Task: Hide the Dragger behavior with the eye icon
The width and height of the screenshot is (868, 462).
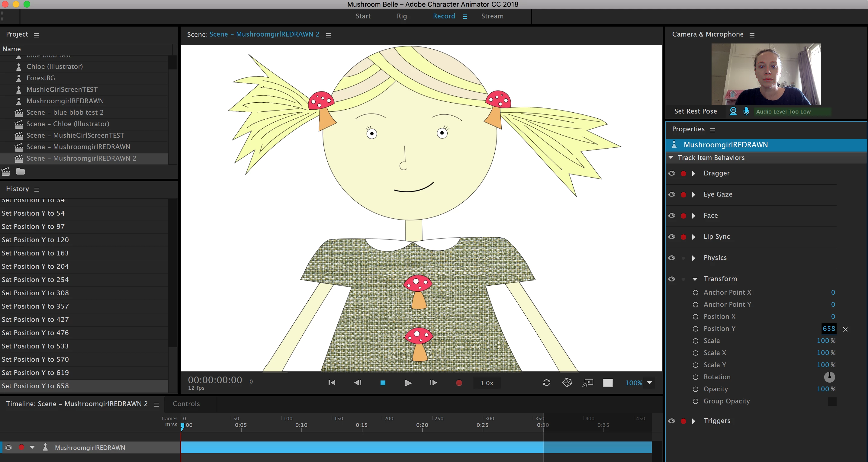Action: [672, 173]
